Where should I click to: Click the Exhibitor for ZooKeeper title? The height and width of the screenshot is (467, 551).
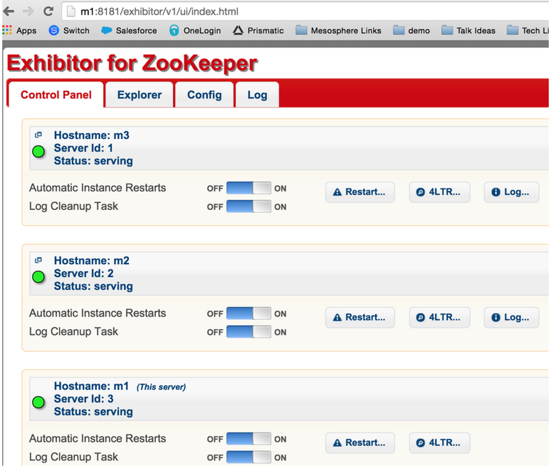click(132, 64)
